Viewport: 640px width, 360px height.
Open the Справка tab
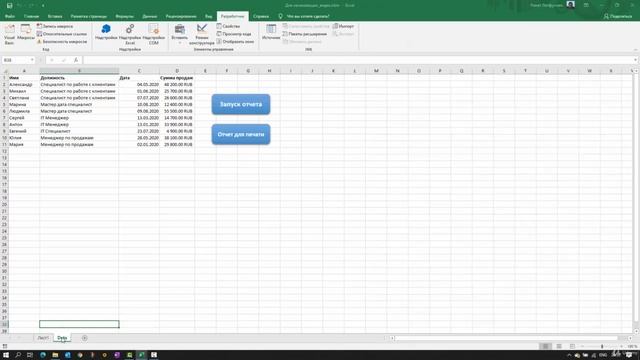point(261,16)
